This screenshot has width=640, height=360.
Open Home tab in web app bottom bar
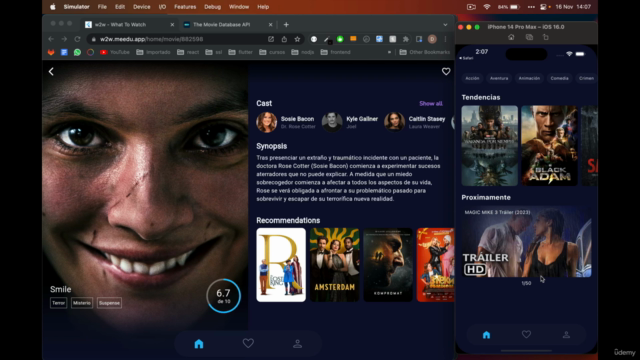(x=199, y=344)
